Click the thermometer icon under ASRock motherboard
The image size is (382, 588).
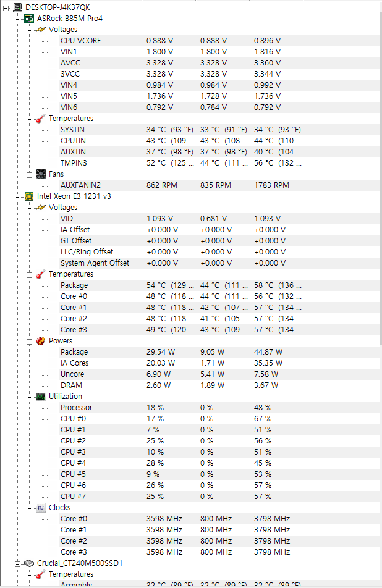pos(41,118)
